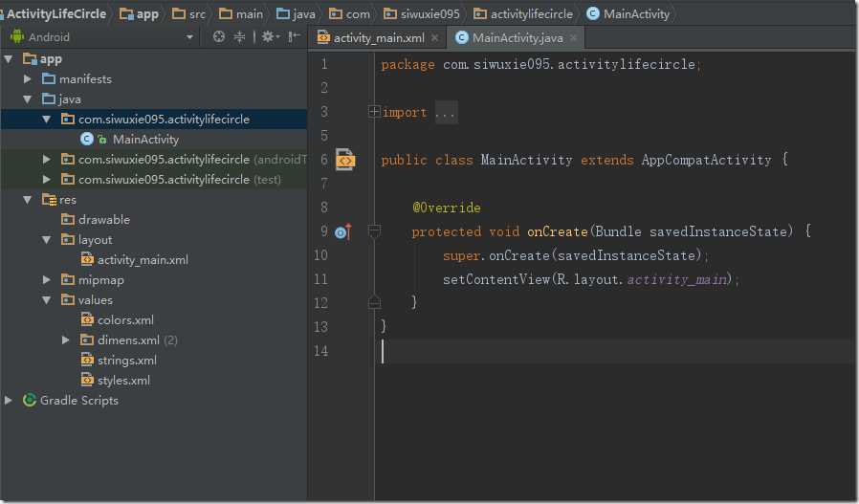Expand the dimens.xml node
859x504 pixels.
[66, 340]
